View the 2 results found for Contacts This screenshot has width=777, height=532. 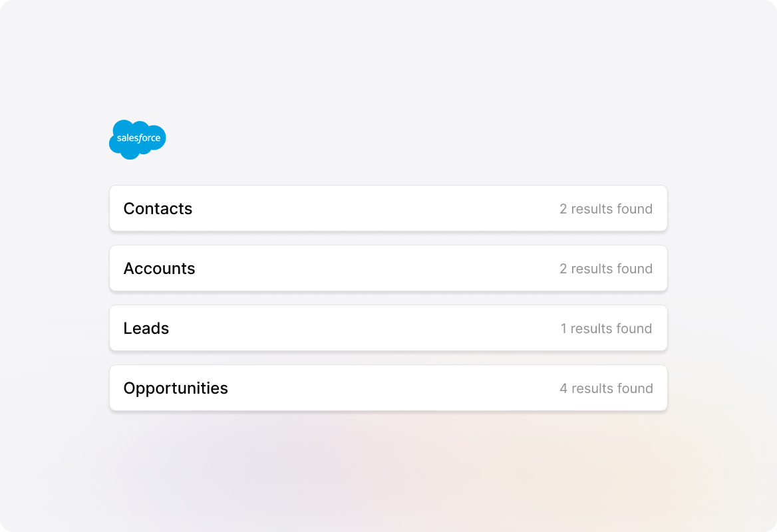coord(606,208)
